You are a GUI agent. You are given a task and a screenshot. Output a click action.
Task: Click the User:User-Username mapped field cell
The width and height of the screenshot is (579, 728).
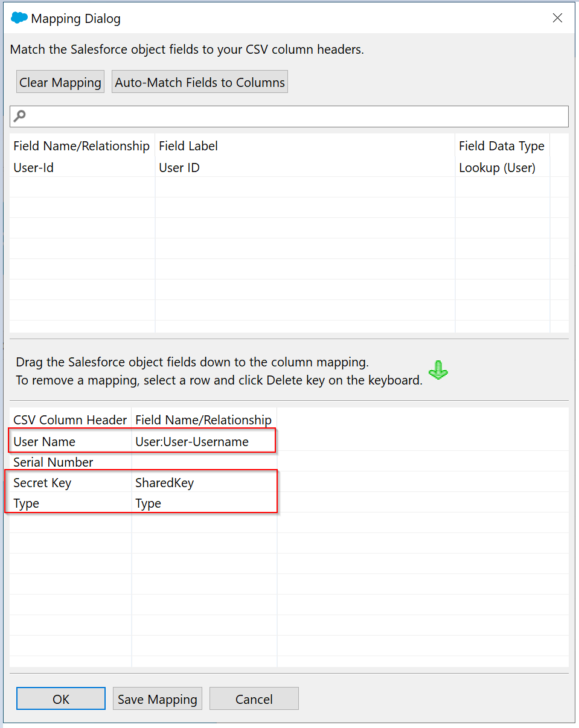coord(191,442)
